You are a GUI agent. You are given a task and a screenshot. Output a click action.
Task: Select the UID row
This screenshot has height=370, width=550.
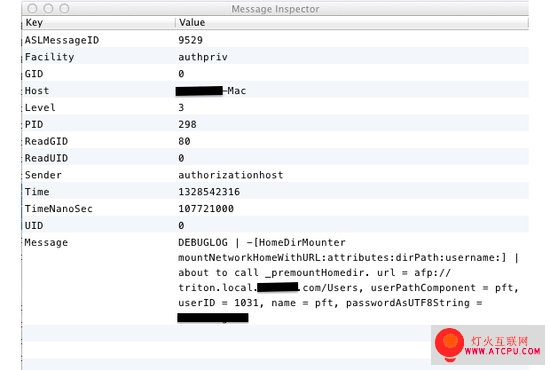275,225
